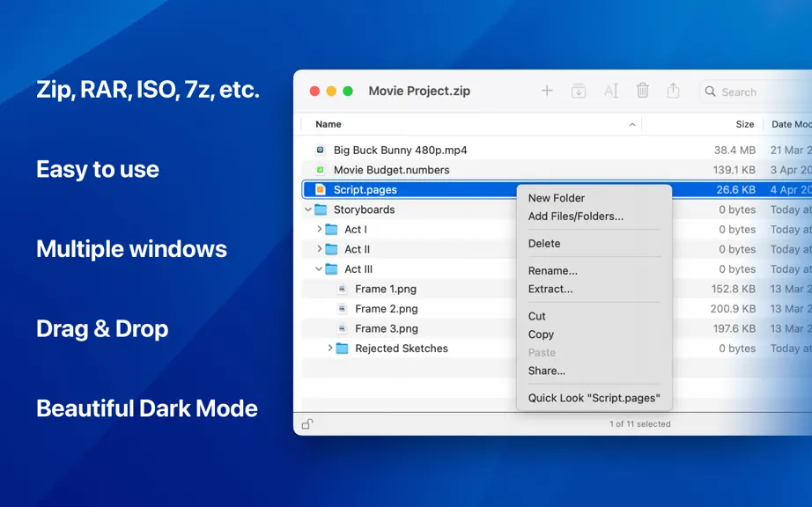Click the Act II folder icon

[331, 249]
